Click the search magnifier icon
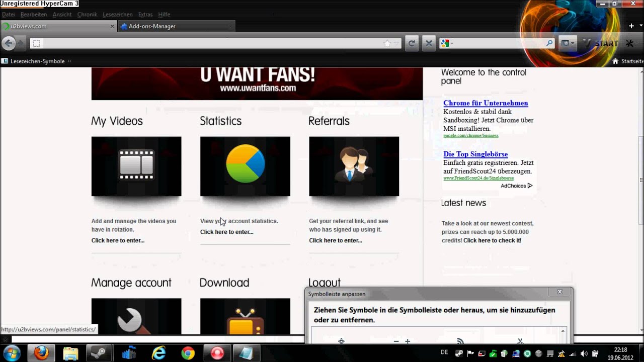Viewport: 644px width, 362px height. pyautogui.click(x=550, y=44)
